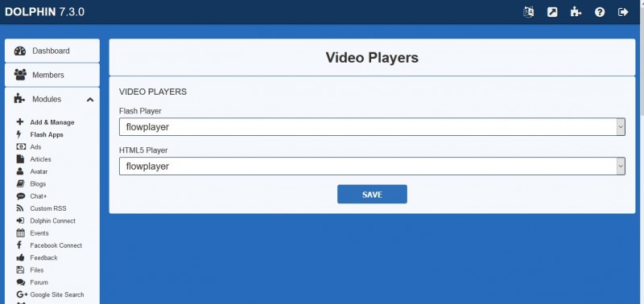
Task: Open the Chat+ module link
Action: tap(39, 196)
